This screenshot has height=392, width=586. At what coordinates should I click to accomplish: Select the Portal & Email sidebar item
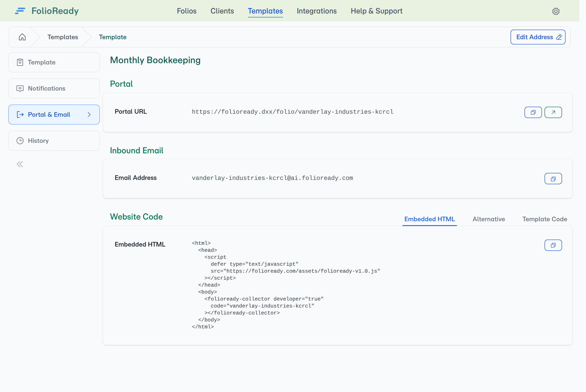coord(54,115)
